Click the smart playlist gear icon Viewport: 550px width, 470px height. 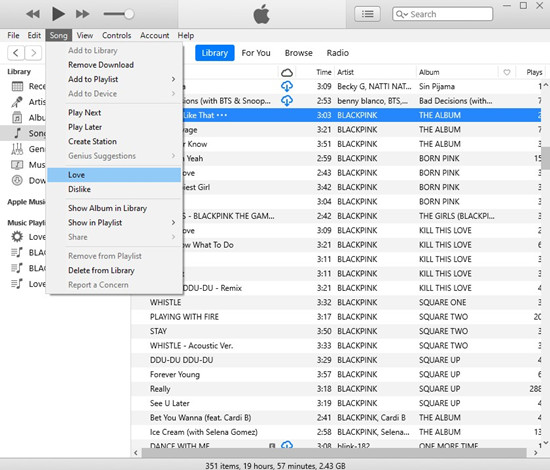17,237
